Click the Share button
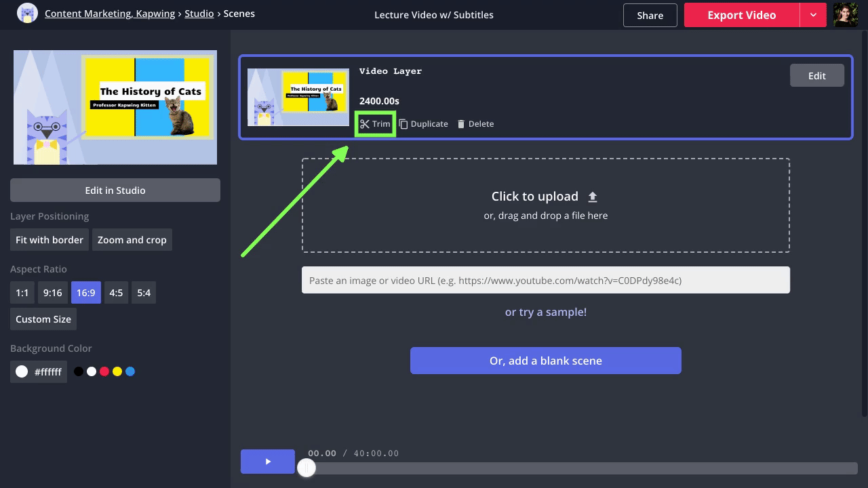 point(650,16)
